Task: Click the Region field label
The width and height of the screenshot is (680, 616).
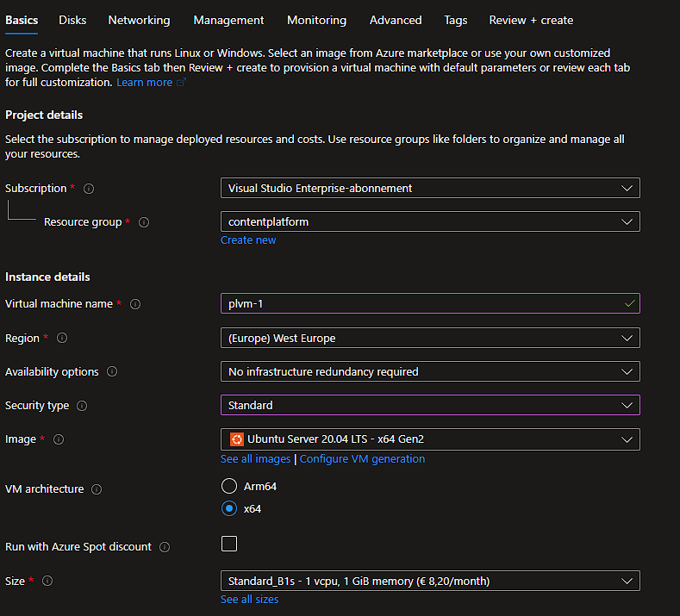Action: point(22,338)
